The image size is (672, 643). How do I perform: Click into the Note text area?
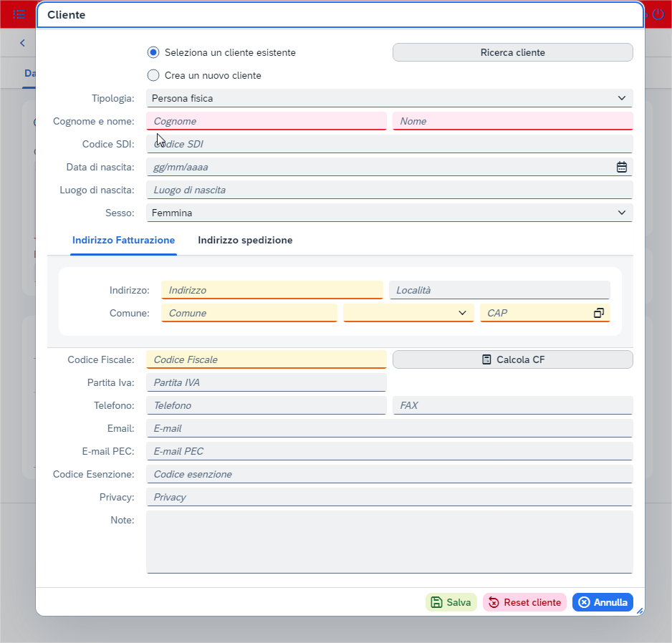(389, 541)
